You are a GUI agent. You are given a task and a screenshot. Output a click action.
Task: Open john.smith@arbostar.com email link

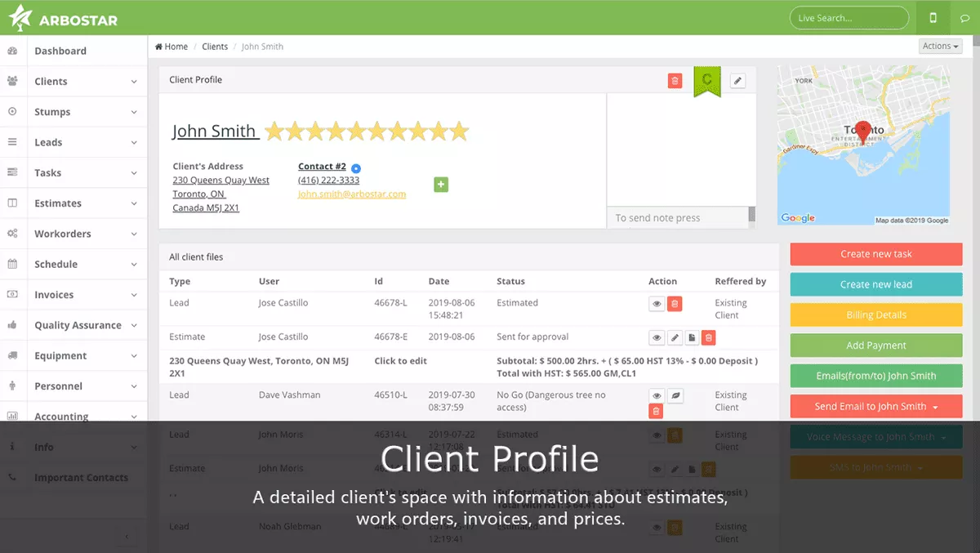coord(352,194)
